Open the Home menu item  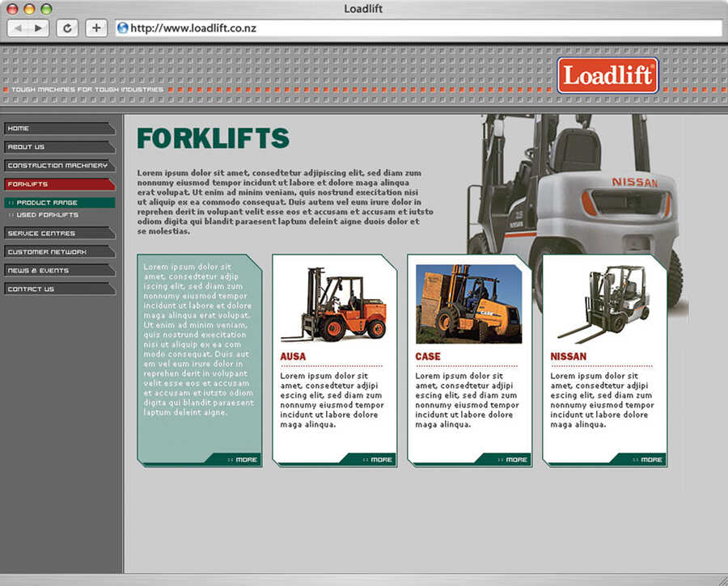pos(59,129)
